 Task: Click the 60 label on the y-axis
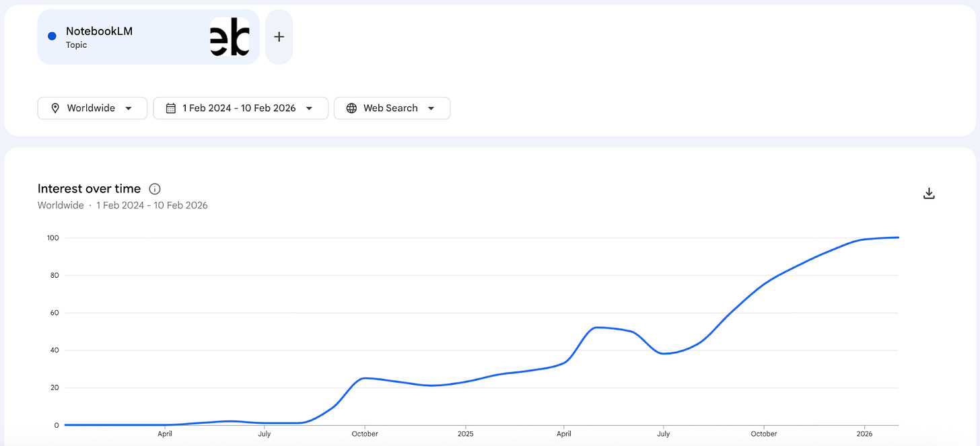click(56, 313)
